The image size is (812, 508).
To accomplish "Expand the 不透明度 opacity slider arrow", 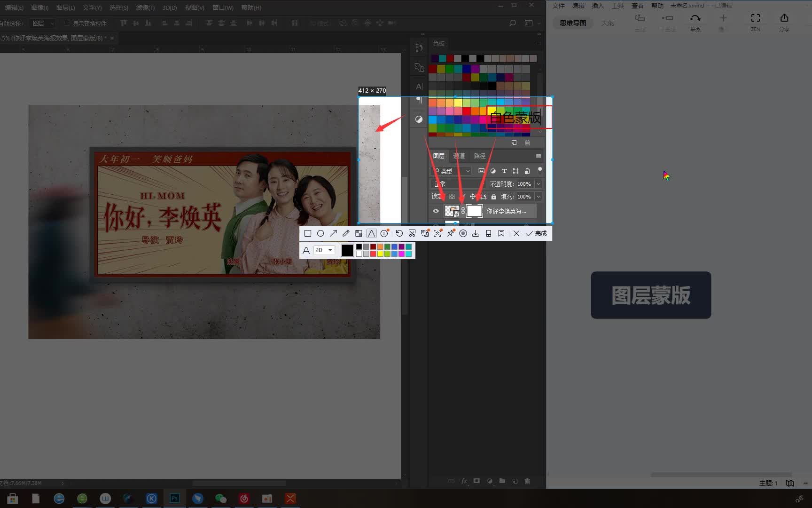I will click(539, 184).
